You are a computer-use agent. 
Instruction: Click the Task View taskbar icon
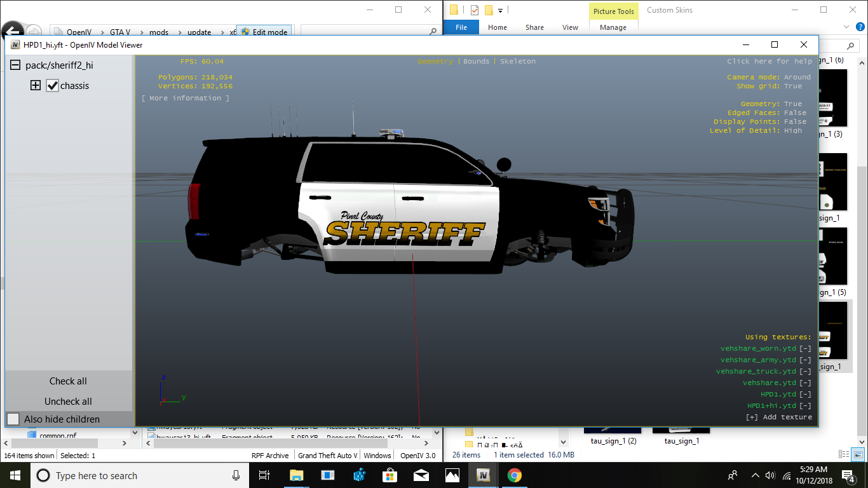click(265, 475)
